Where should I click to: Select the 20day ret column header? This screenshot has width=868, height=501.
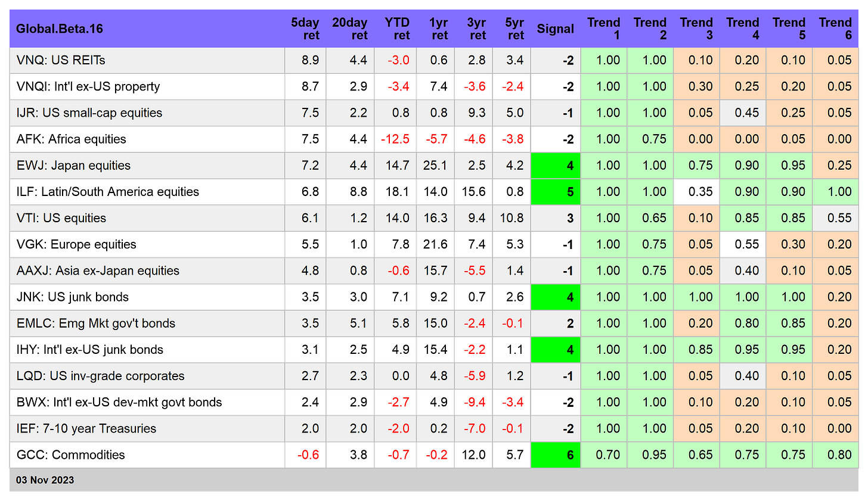pos(350,29)
